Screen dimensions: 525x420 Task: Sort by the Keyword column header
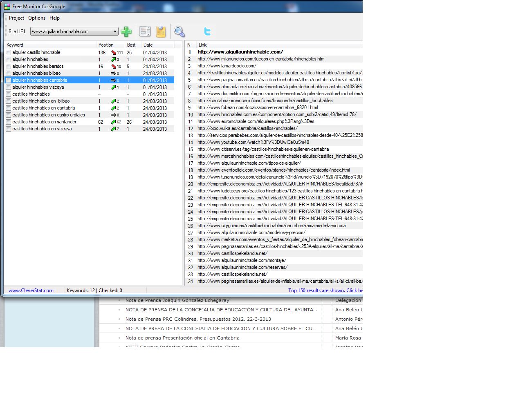[x=50, y=45]
